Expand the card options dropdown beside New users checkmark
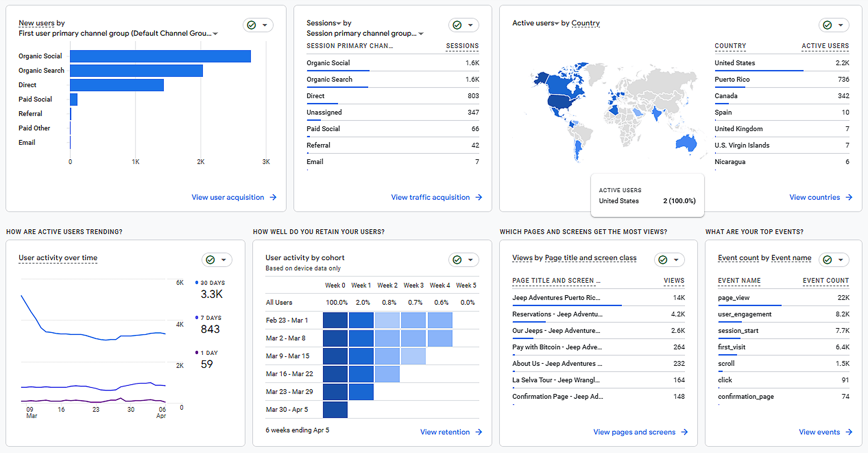The width and height of the screenshot is (868, 453). [264, 25]
